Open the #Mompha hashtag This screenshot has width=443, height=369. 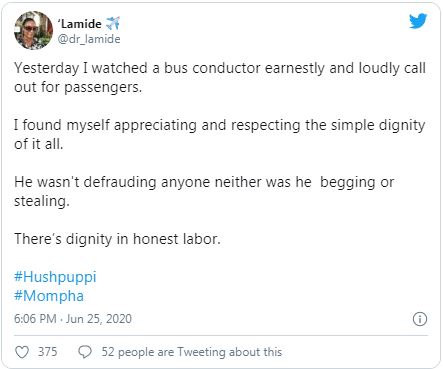point(49,296)
